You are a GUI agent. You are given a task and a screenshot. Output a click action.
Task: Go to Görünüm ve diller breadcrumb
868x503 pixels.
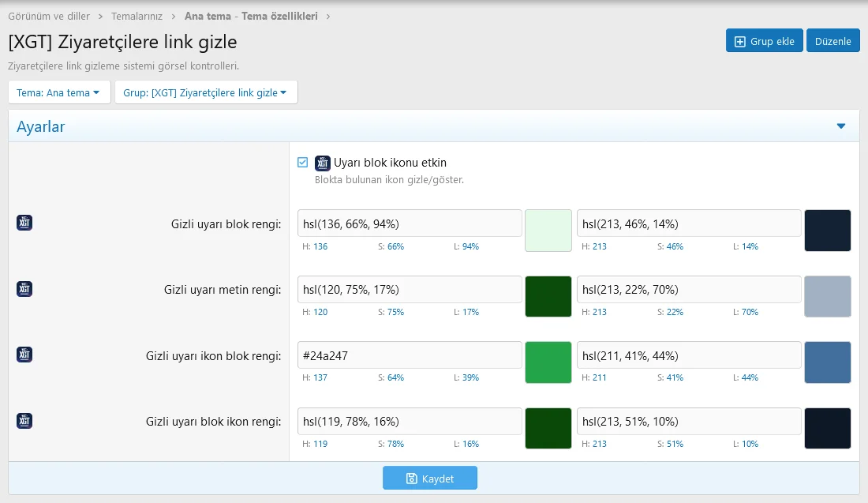49,16
